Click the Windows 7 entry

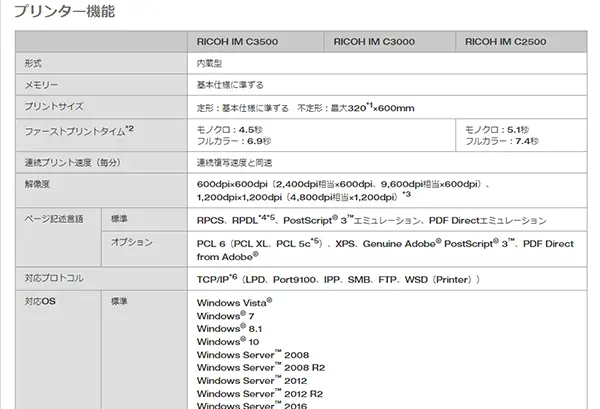[225, 316]
